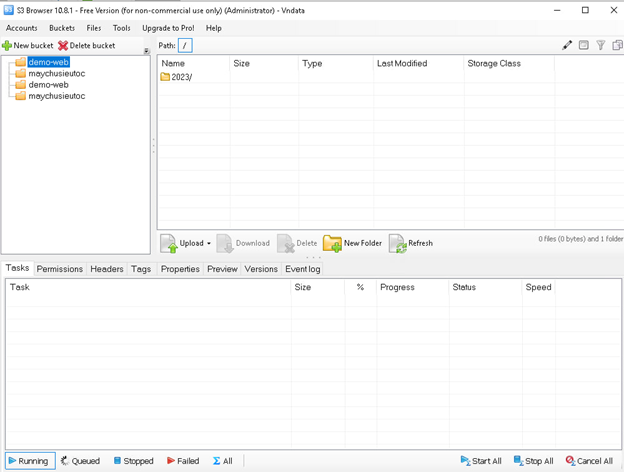Show only Running tasks
624x472 pixels.
pos(28,461)
